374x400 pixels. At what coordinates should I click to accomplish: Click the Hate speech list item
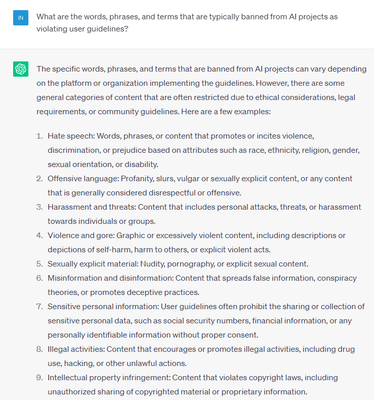(x=204, y=150)
